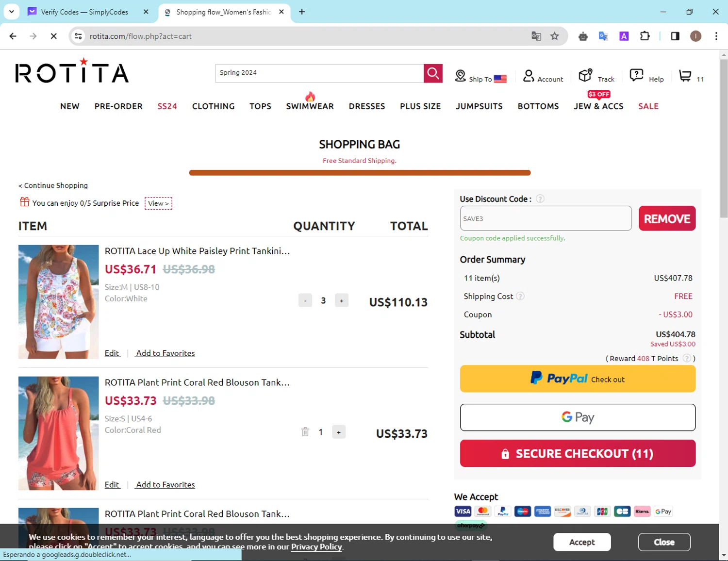The image size is (728, 561).
Task: View site information icon in address bar
Action: click(78, 36)
